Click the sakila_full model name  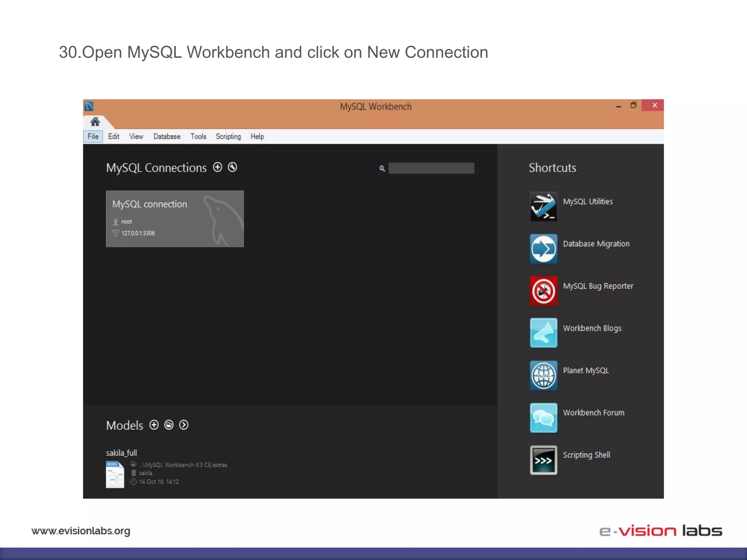[x=121, y=453]
